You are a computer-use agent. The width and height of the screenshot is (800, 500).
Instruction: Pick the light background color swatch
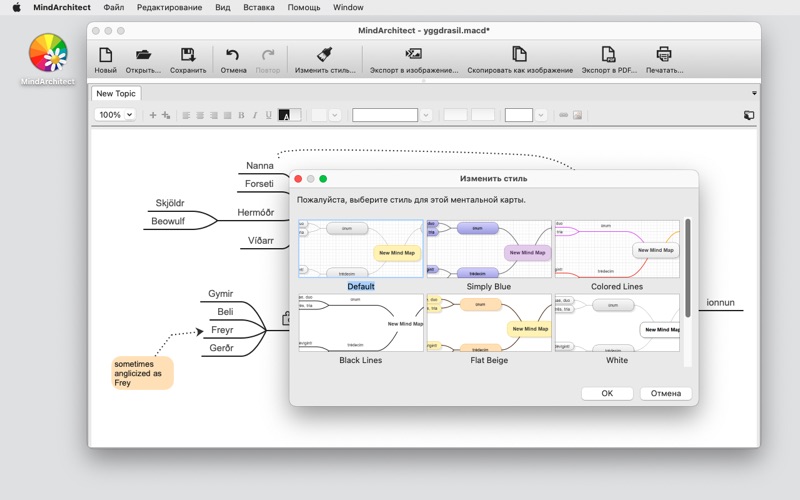pyautogui.click(x=295, y=115)
